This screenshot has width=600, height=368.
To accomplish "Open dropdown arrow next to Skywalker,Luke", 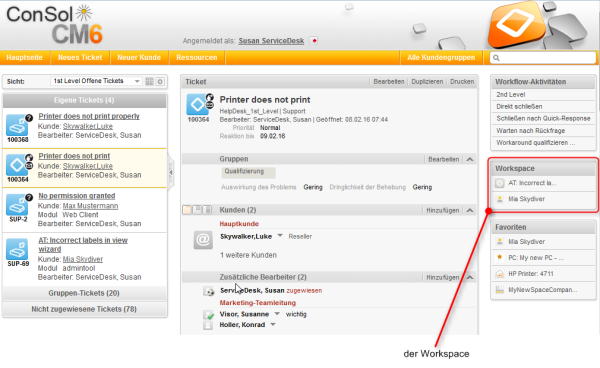I will tap(280, 236).
